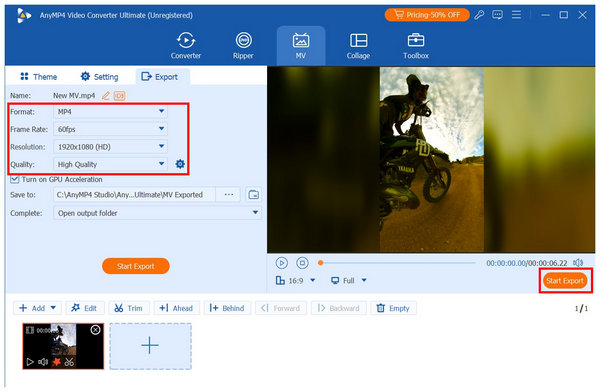Select the motorcycle clip thumbnail

tap(63, 346)
